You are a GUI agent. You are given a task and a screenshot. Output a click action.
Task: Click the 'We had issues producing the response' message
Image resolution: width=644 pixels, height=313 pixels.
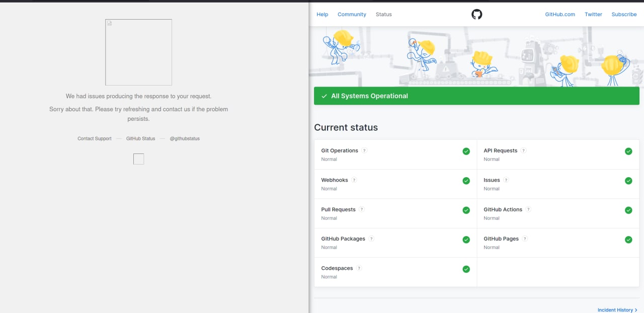pyautogui.click(x=138, y=96)
